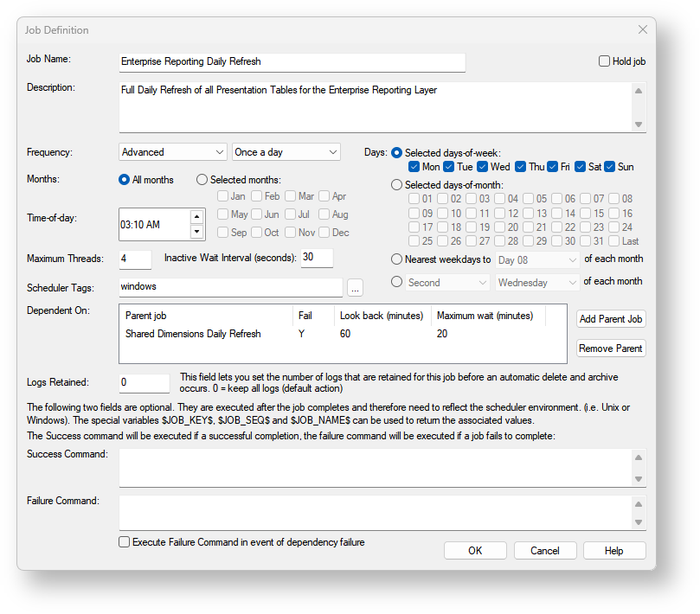Open the Day 08 nearest weekday dropdown
Screen dimensions: 700x614
(x=537, y=260)
